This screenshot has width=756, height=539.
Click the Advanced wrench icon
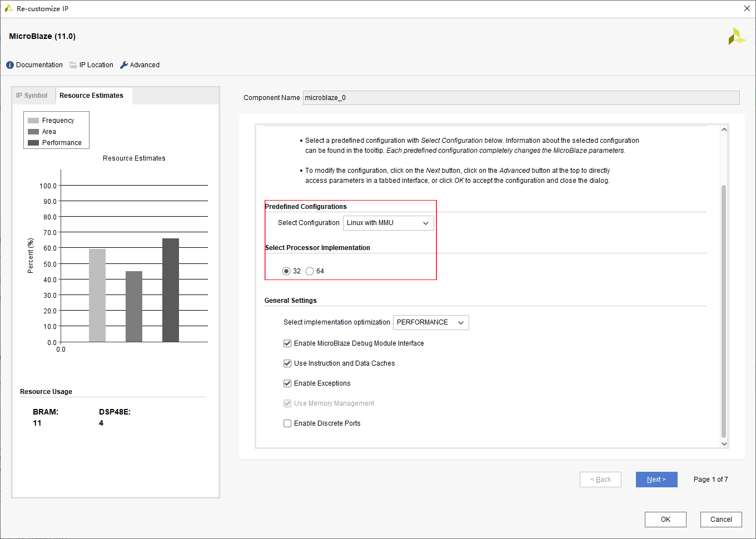[124, 65]
